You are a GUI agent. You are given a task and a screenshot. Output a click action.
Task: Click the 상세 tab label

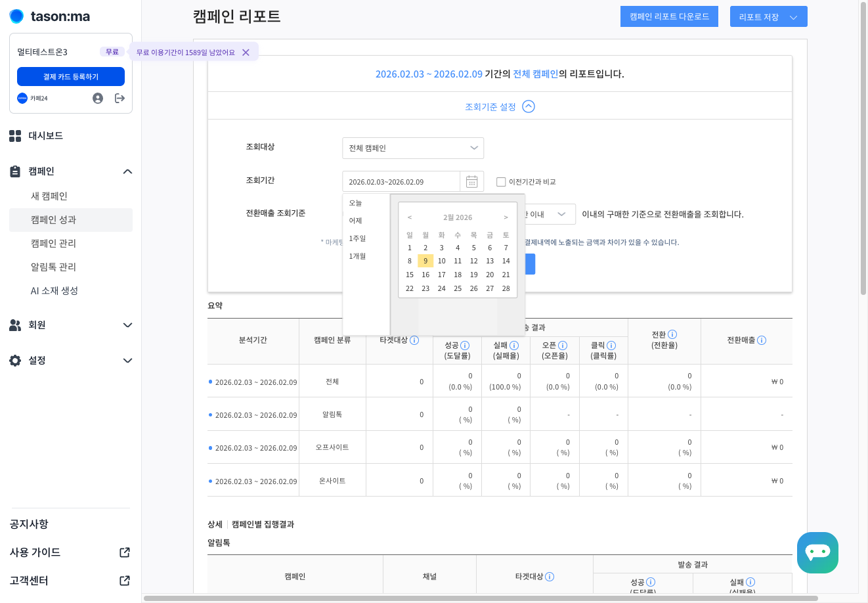[215, 524]
